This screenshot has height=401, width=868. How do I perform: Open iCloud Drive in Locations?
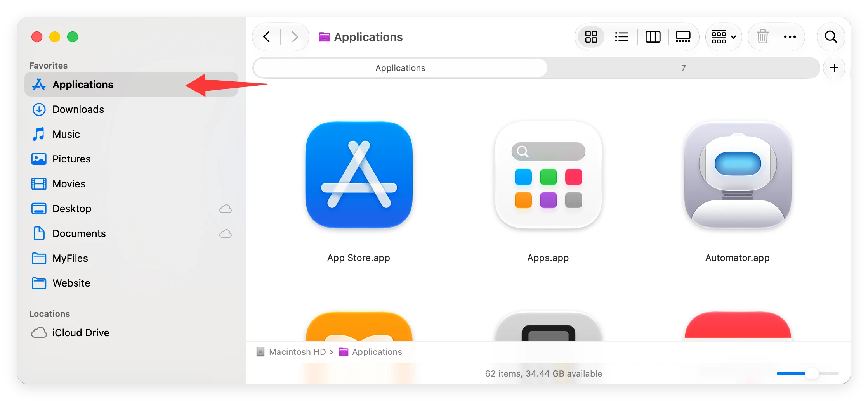[131, 333]
